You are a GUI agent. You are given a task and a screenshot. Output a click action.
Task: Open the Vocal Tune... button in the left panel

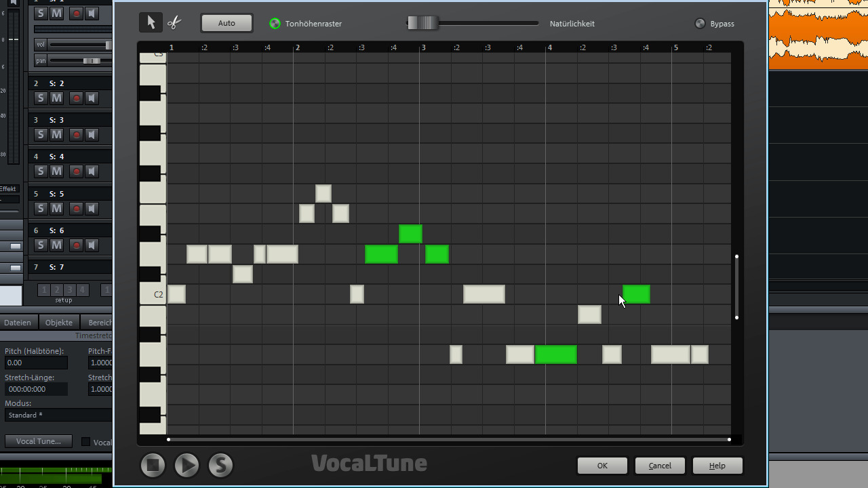click(x=39, y=441)
